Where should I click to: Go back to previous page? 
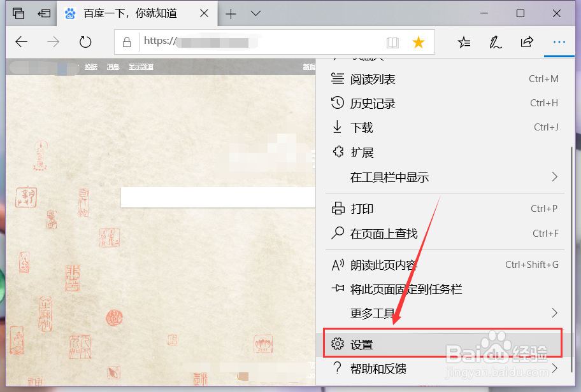click(22, 42)
